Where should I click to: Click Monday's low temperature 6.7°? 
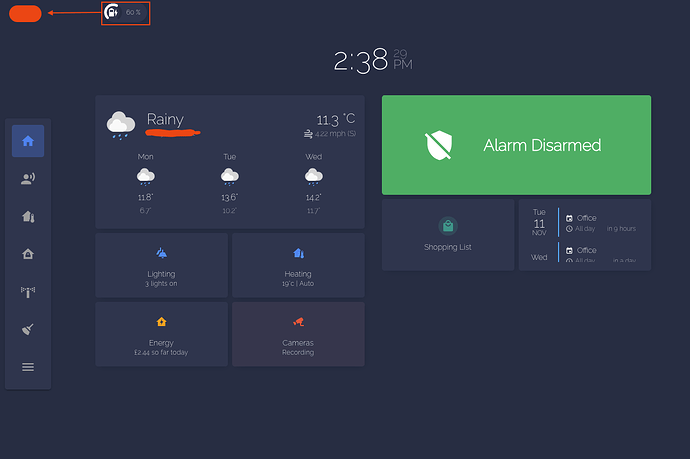tap(146, 211)
